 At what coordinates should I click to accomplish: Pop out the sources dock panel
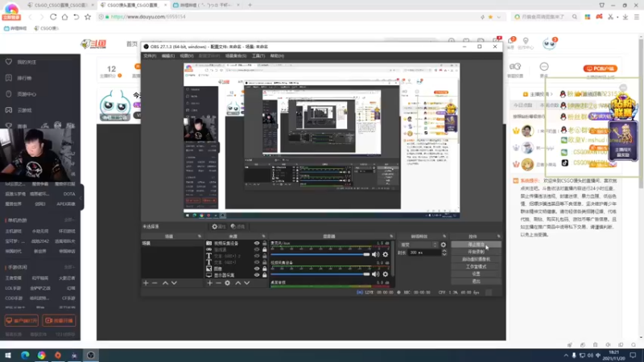pos(264,237)
